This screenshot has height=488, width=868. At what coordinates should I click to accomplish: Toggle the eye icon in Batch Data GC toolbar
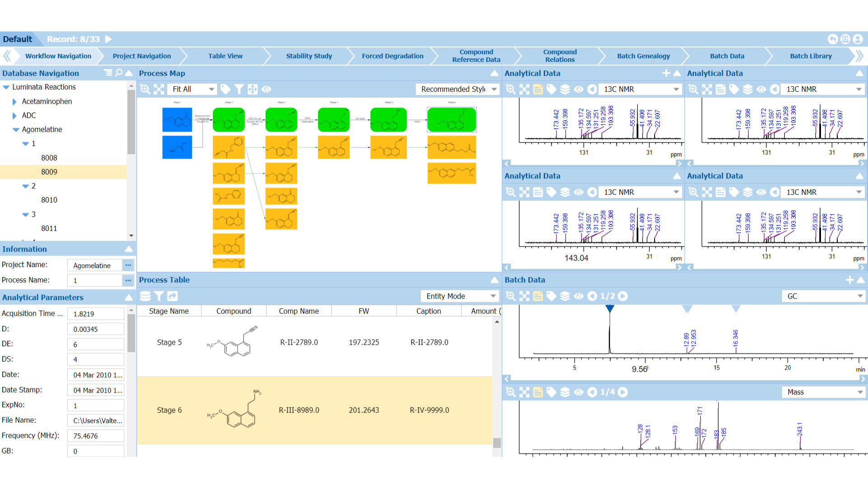click(x=579, y=296)
